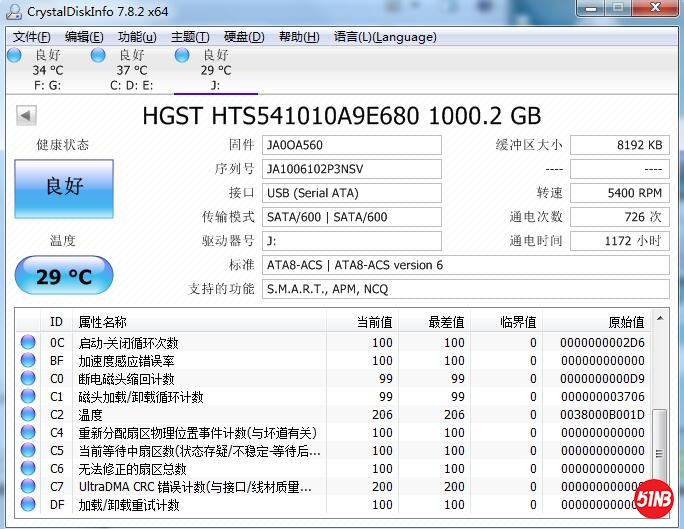The image size is (684, 529).
Task: Click the 良好 health status button
Action: (64, 186)
